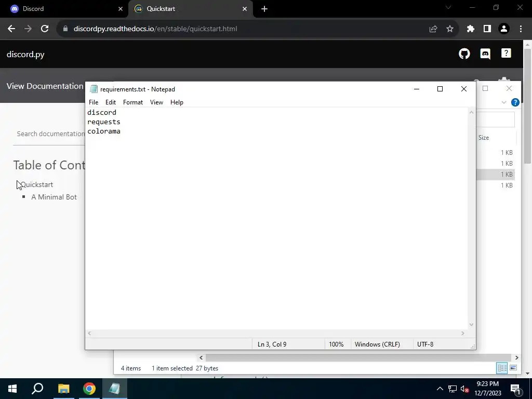Click the forward navigation arrow in Chrome
The image size is (532, 399).
28,29
